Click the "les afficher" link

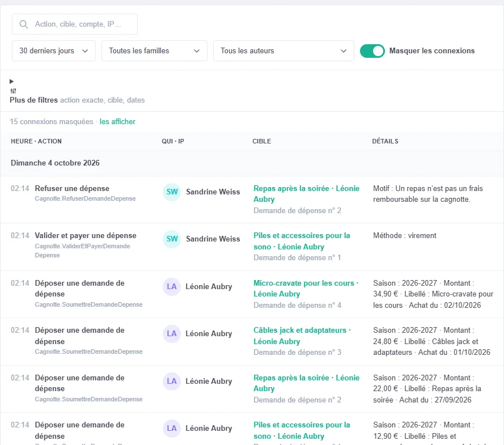coord(117,121)
